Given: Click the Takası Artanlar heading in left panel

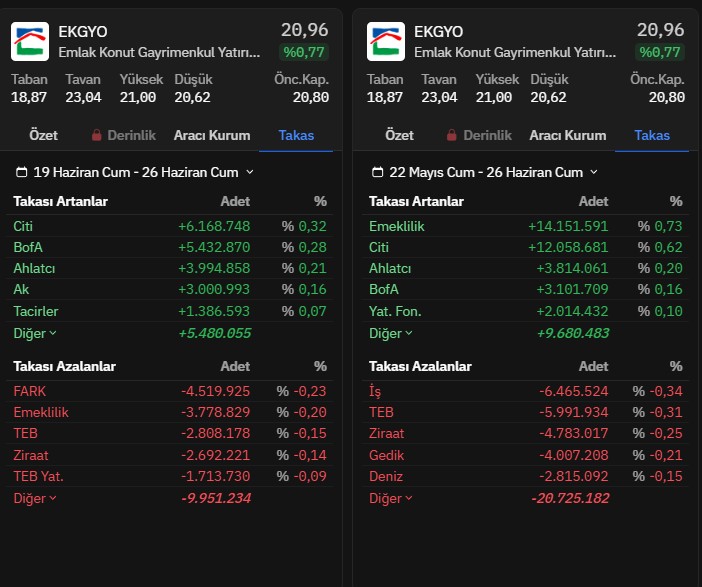Looking at the screenshot, I should click(x=60, y=201).
